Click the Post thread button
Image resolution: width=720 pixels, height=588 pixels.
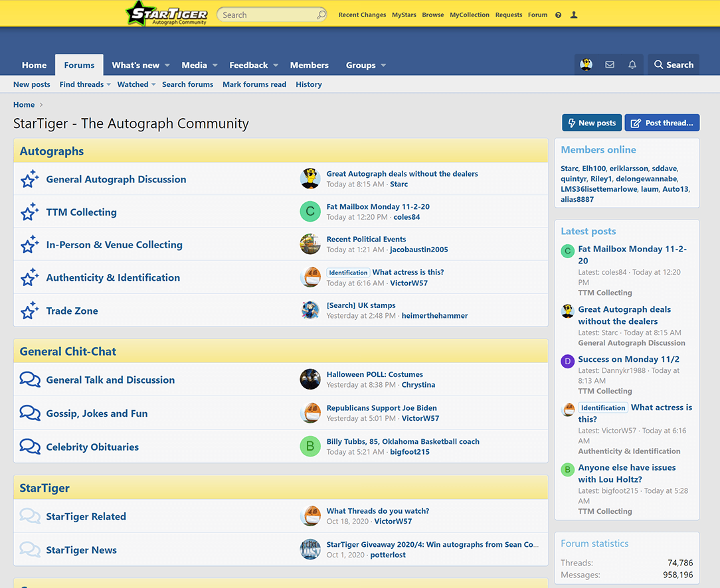click(x=662, y=123)
